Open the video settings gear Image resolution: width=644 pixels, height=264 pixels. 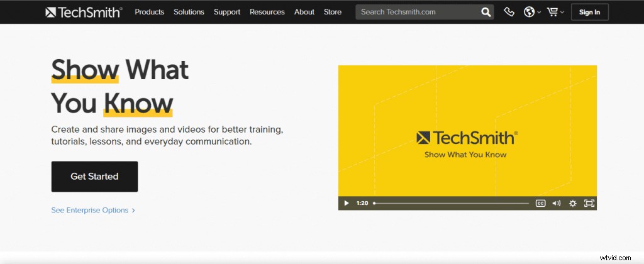pos(572,203)
